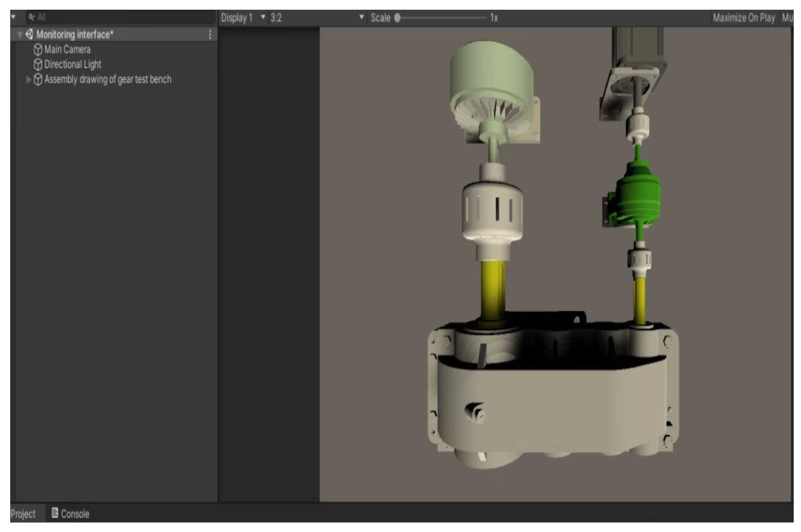This screenshot has height=532, width=801.
Task: Toggle the Mute Audio button at the toolbar edge
Action: [787, 18]
